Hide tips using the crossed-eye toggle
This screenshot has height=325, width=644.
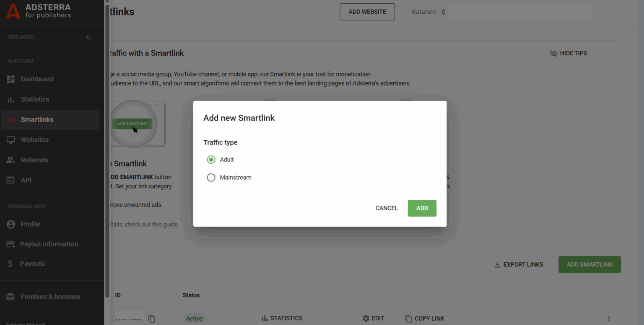(554, 53)
